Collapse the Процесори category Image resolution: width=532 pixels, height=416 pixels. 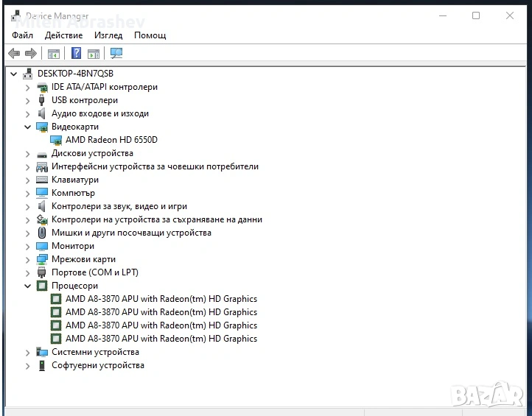tap(28, 286)
